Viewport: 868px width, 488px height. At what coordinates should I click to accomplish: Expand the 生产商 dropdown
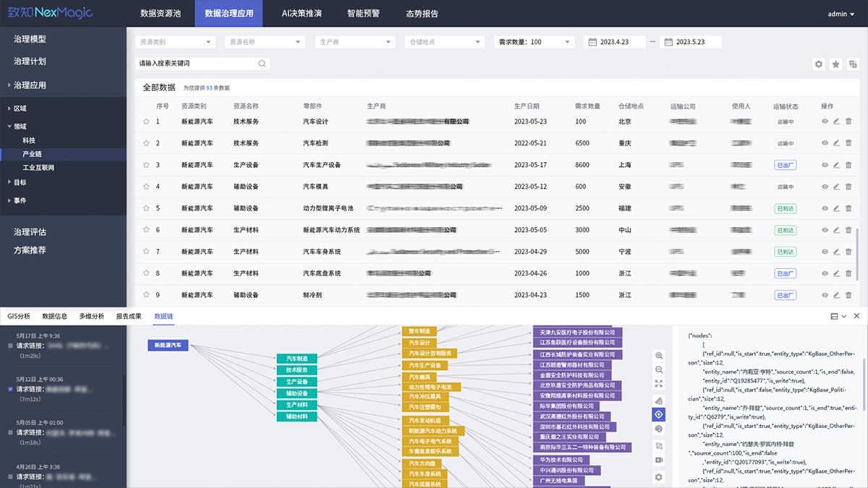pos(354,42)
